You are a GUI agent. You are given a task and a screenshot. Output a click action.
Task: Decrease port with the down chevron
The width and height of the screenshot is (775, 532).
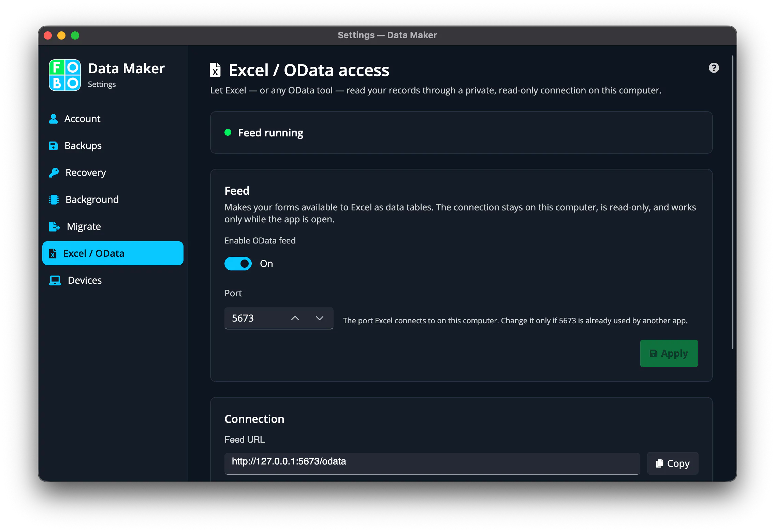click(320, 318)
